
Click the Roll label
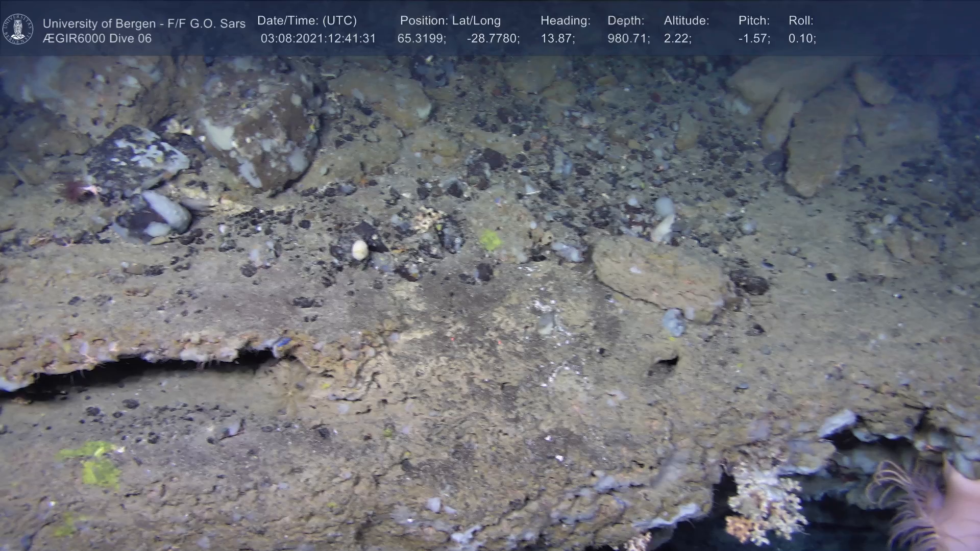[801, 21]
